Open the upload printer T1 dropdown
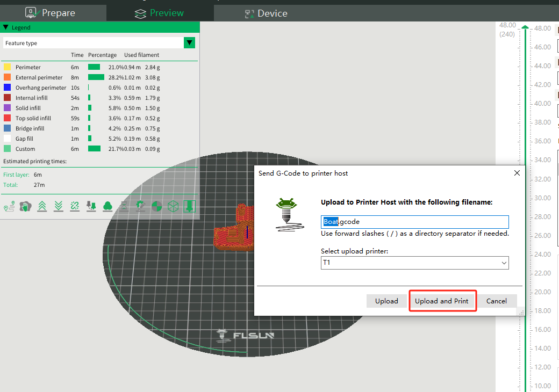559x392 pixels. (x=414, y=263)
